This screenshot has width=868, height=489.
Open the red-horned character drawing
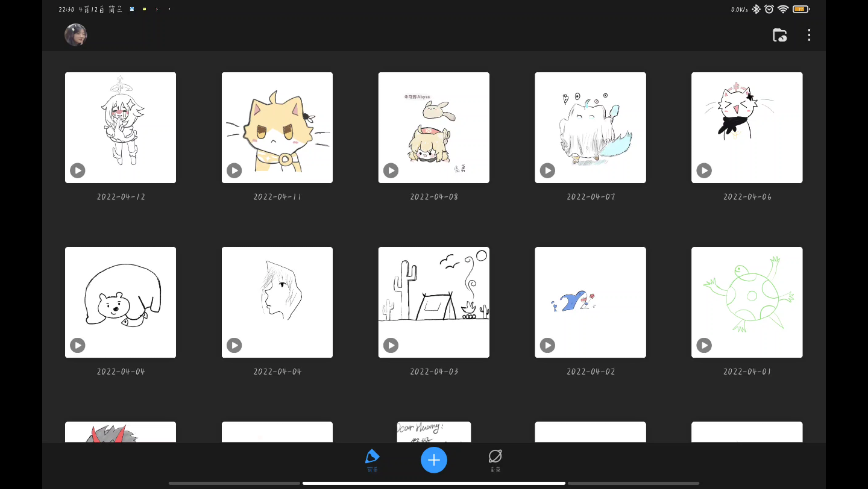(121, 432)
